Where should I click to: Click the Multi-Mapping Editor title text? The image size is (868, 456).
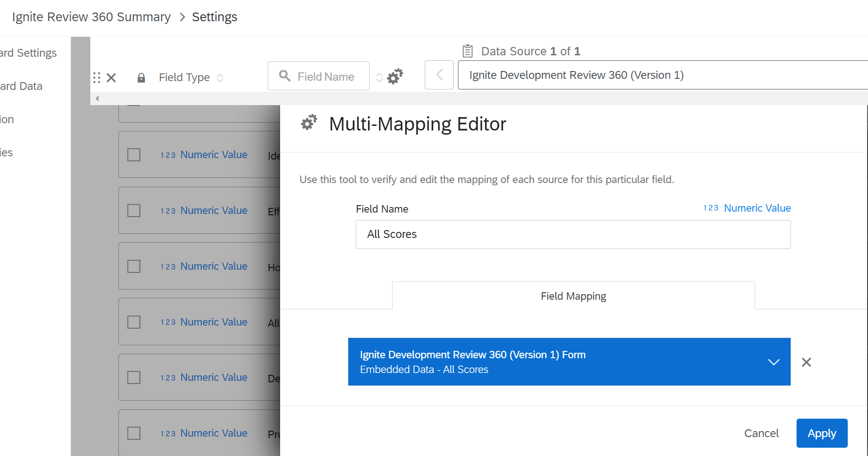click(x=417, y=124)
